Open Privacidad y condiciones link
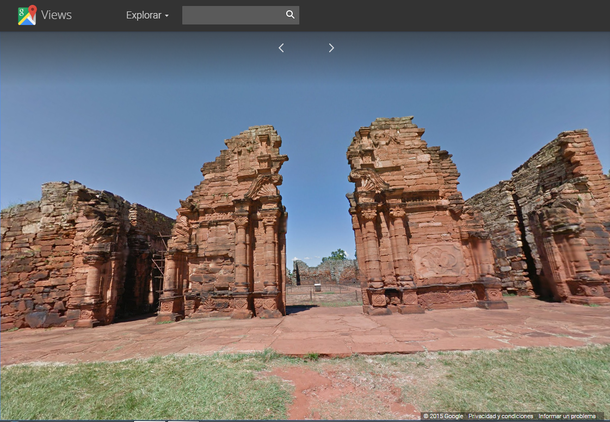Viewport: 610px width, 422px height. tap(500, 416)
